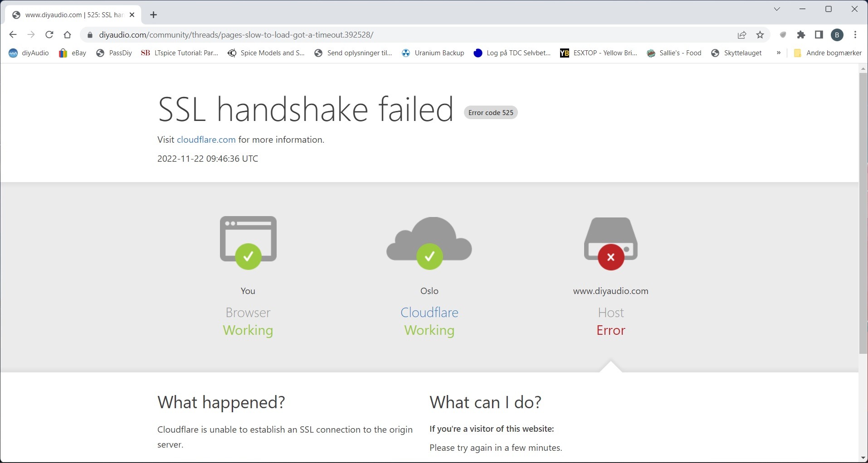Click the address bar URL

click(236, 35)
